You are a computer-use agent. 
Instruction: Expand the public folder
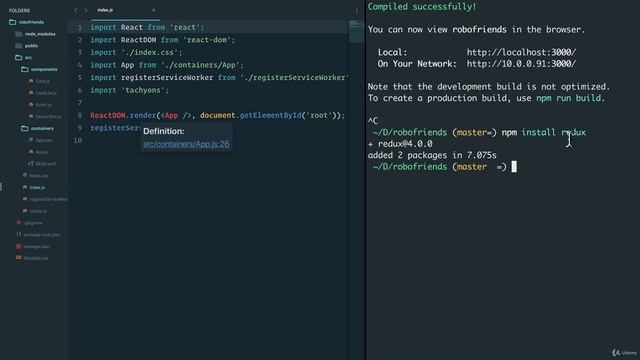tap(27, 46)
